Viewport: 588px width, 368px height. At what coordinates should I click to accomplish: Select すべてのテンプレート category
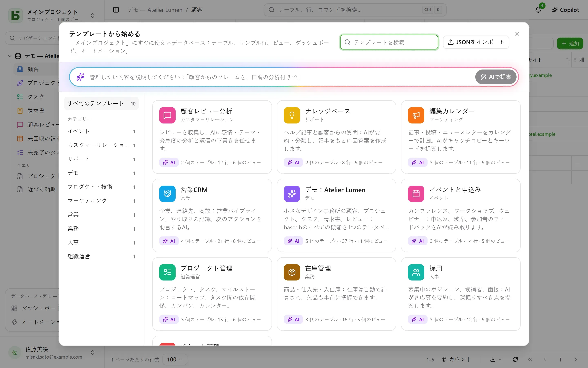pyautogui.click(x=101, y=104)
